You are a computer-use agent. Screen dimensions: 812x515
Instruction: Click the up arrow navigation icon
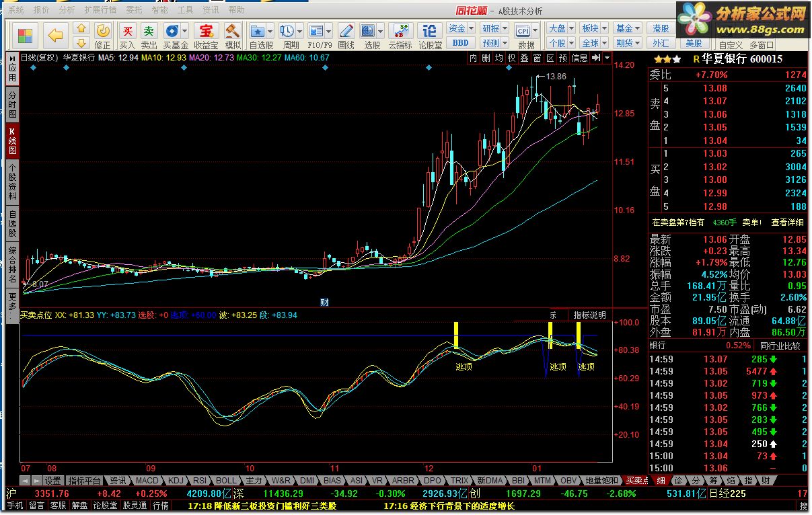(x=81, y=28)
